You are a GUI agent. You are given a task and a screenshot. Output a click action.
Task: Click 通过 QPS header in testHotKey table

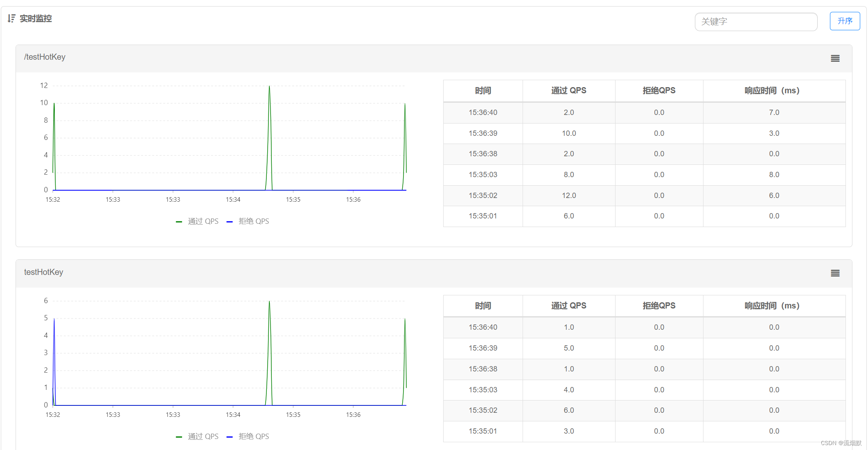pyautogui.click(x=568, y=306)
